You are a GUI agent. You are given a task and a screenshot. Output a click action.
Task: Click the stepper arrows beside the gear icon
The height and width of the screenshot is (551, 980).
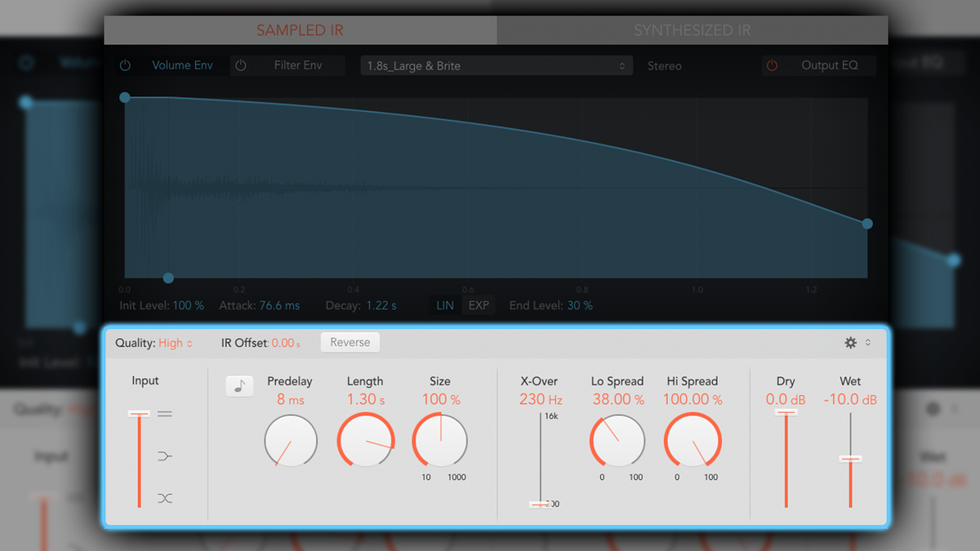coord(867,342)
